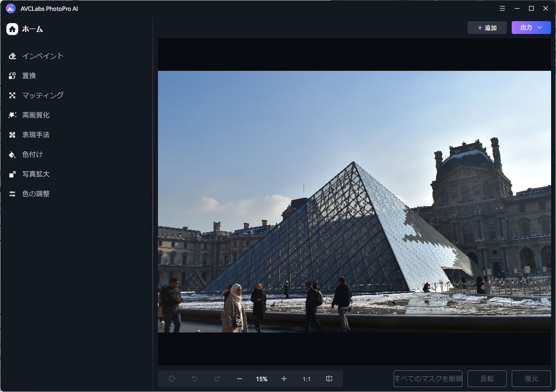
Task: Open the インペイント tool label
Action: pos(42,56)
